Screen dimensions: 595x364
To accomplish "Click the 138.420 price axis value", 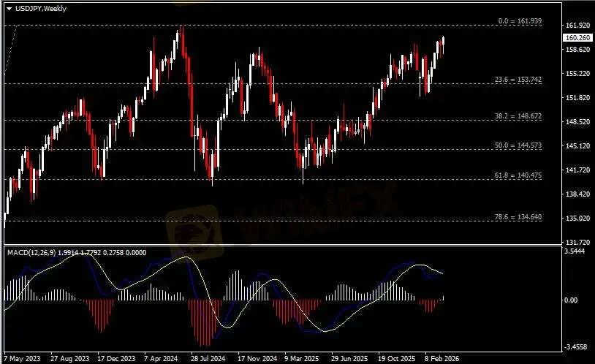I will pyautogui.click(x=577, y=194).
